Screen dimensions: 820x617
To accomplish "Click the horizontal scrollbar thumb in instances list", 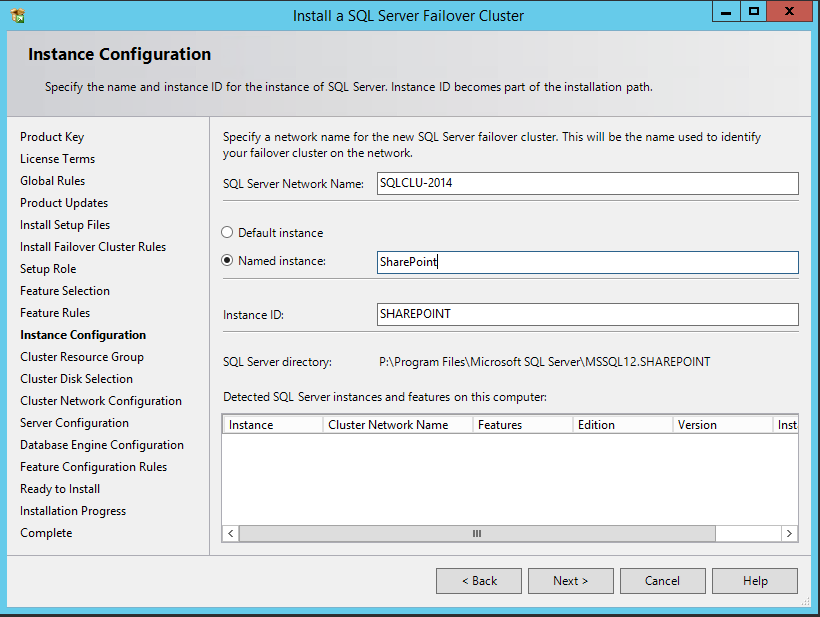I will pyautogui.click(x=477, y=533).
